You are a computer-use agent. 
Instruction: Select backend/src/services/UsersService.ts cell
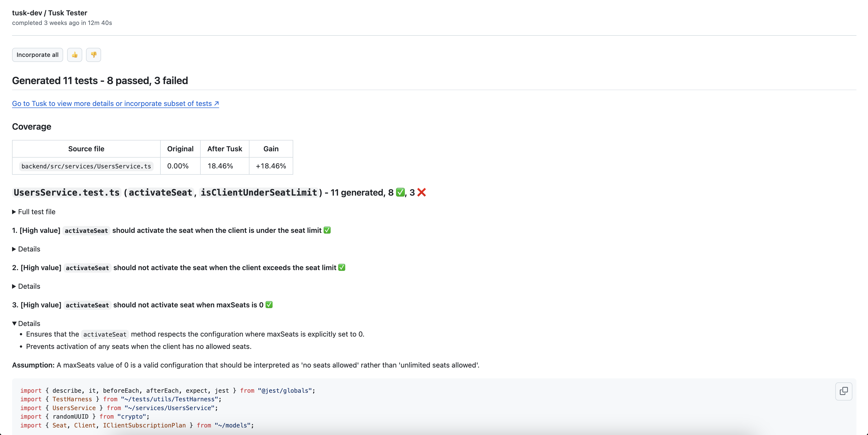click(x=86, y=166)
